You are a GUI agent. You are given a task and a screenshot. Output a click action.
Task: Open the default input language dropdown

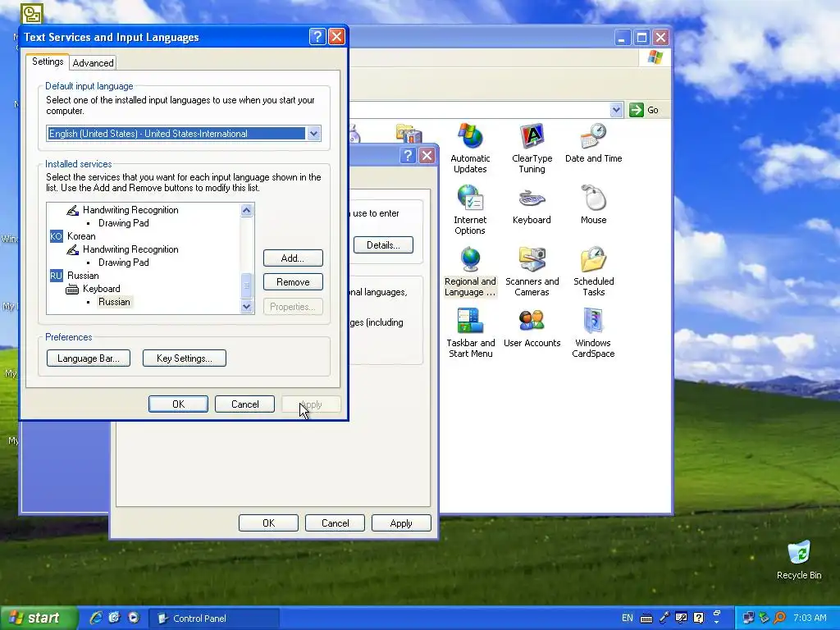click(313, 134)
